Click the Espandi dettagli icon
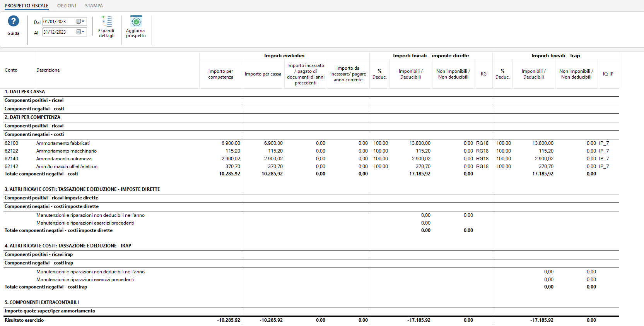Image resolution: width=644 pixels, height=326 pixels. pyautogui.click(x=107, y=21)
